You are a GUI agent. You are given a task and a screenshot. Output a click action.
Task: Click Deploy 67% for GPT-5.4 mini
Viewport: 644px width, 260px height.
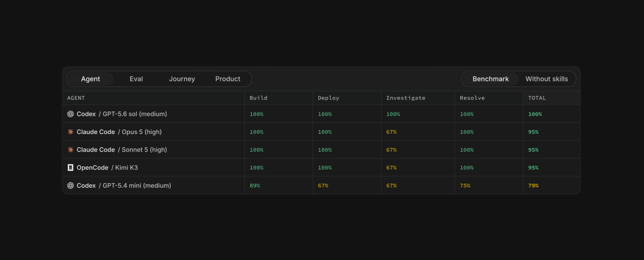pyautogui.click(x=323, y=185)
